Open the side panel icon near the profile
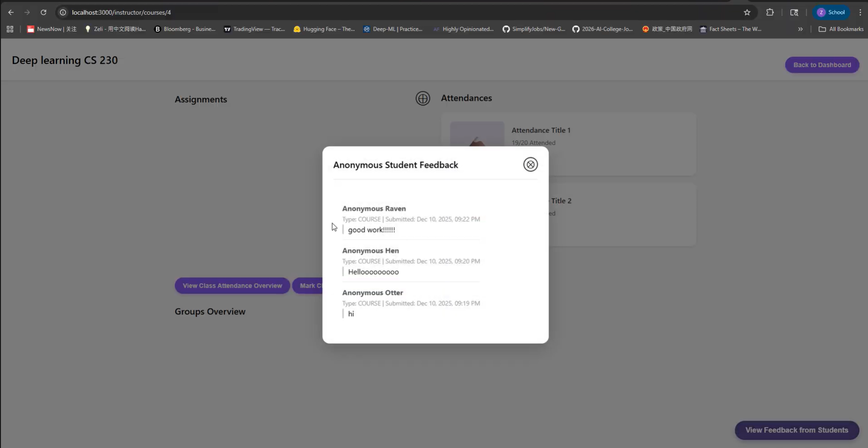 (x=794, y=12)
